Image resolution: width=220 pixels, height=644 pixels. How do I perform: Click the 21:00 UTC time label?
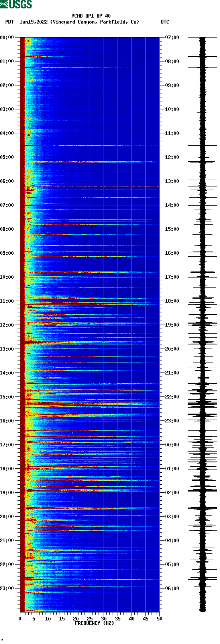coord(172,373)
